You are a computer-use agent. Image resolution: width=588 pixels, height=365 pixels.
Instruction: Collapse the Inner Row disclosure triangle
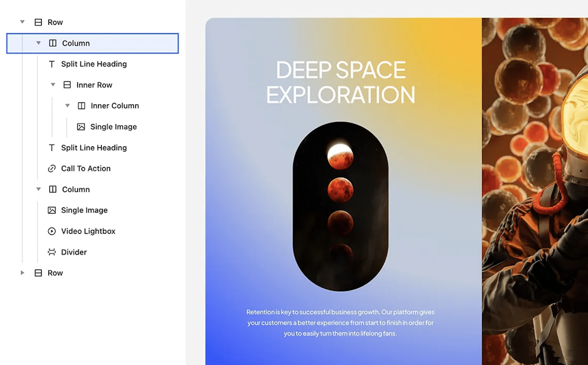tap(53, 85)
